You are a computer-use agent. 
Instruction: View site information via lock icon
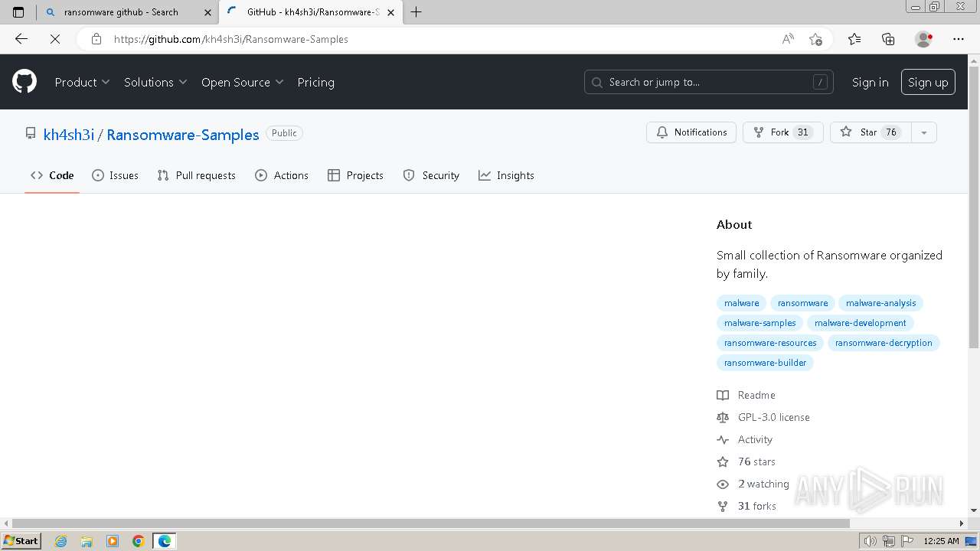(96, 39)
